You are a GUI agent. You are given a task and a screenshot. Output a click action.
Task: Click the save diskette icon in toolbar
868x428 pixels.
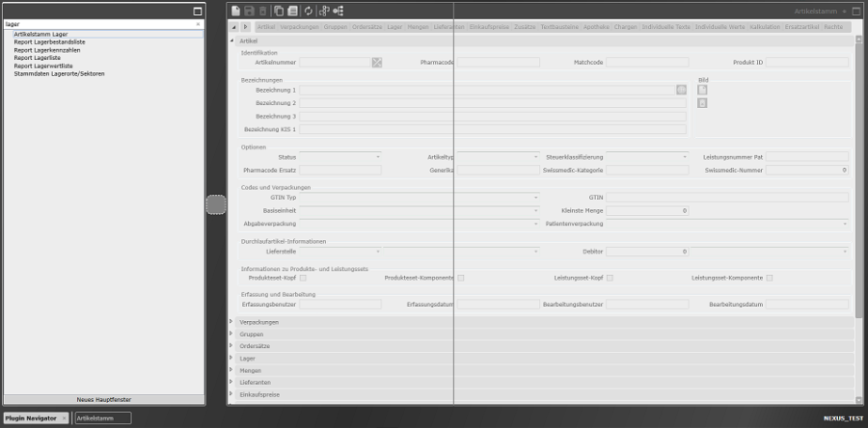[249, 11]
